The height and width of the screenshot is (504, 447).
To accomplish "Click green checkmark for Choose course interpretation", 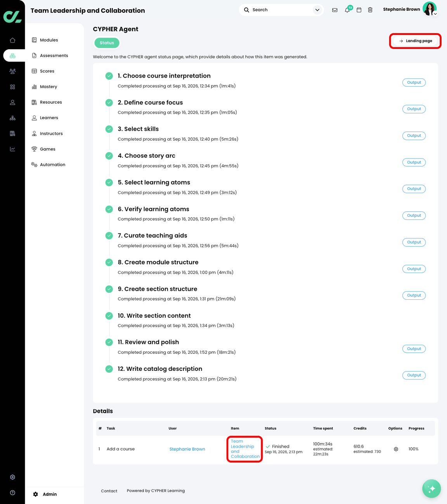I will (109, 76).
